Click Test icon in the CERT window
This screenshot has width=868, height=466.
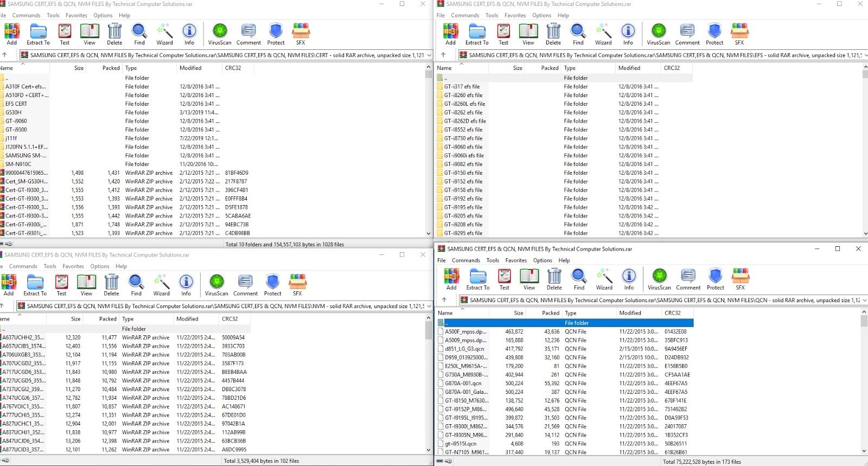click(x=65, y=34)
